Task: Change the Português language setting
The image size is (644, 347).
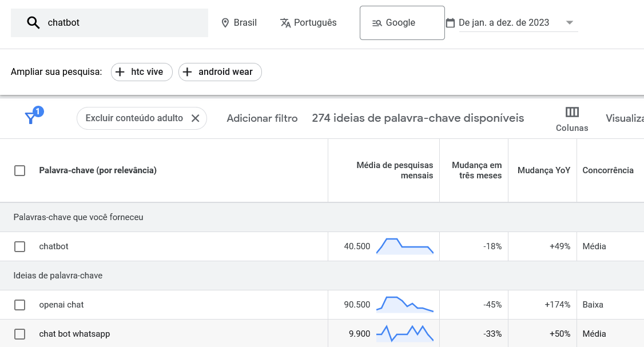Action: pos(308,23)
